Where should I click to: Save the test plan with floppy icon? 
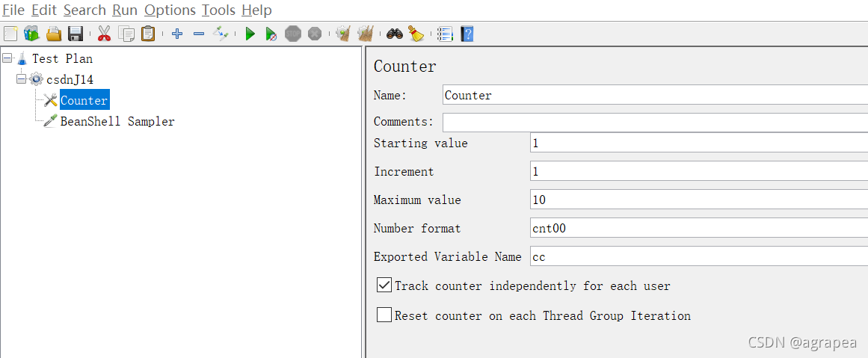click(76, 34)
